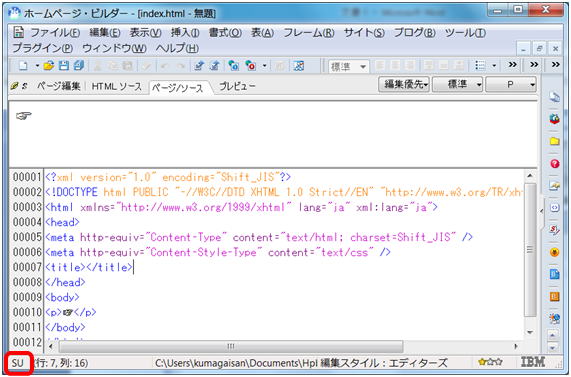
Task: Click the orange square sidebar icon
Action: click(x=554, y=297)
